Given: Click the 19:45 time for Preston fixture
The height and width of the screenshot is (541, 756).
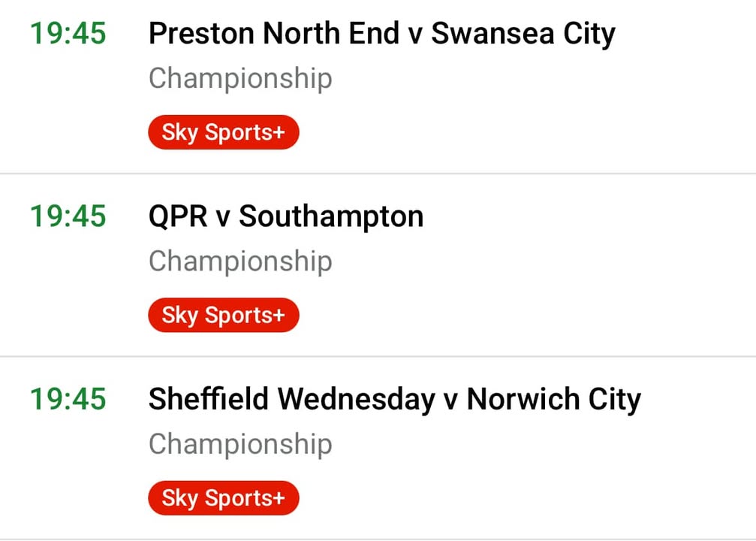Looking at the screenshot, I should [68, 35].
